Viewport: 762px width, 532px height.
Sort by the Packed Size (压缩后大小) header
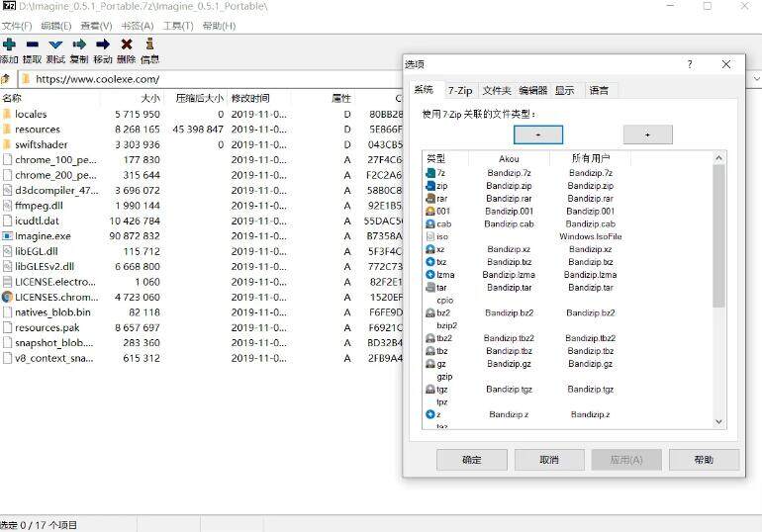pos(195,98)
